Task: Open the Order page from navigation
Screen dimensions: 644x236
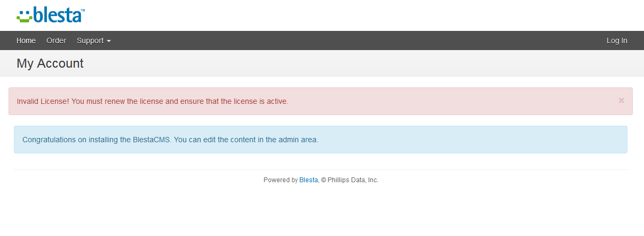Action: point(56,40)
